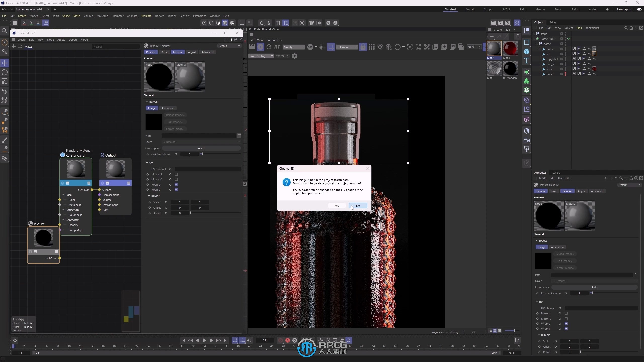The width and height of the screenshot is (644, 362).
Task: Toggle the New Layouts switch
Action: coord(639,9)
